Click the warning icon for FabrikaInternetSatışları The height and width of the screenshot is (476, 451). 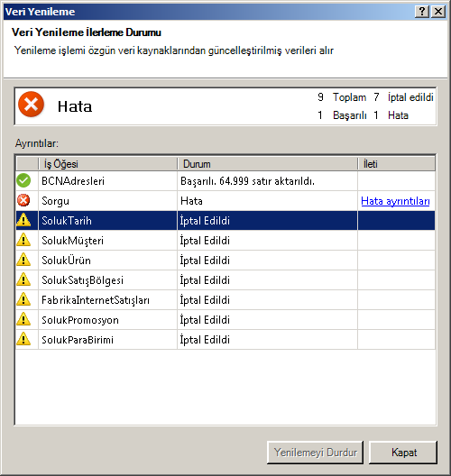[23, 299]
